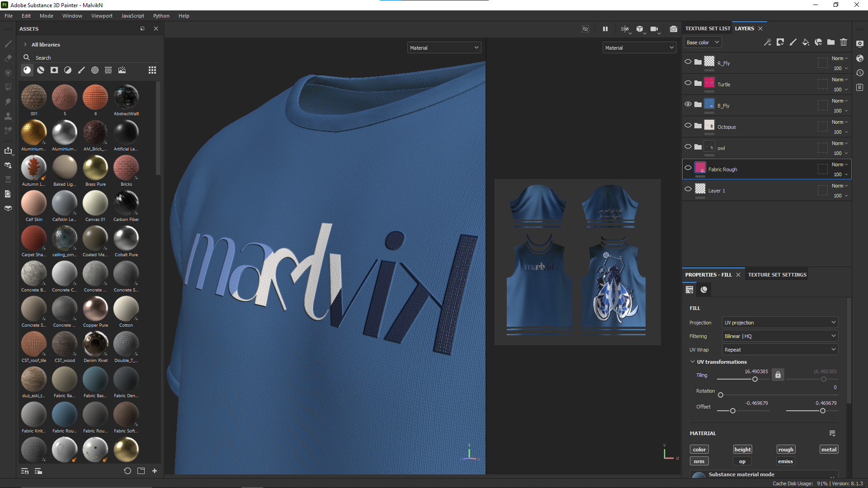Click the add fill layer bucket icon
868x488 pixels.
coord(805,42)
